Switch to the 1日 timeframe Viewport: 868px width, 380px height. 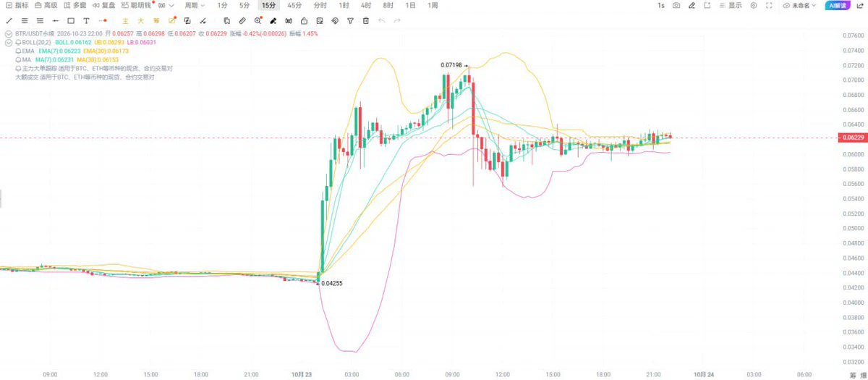411,6
